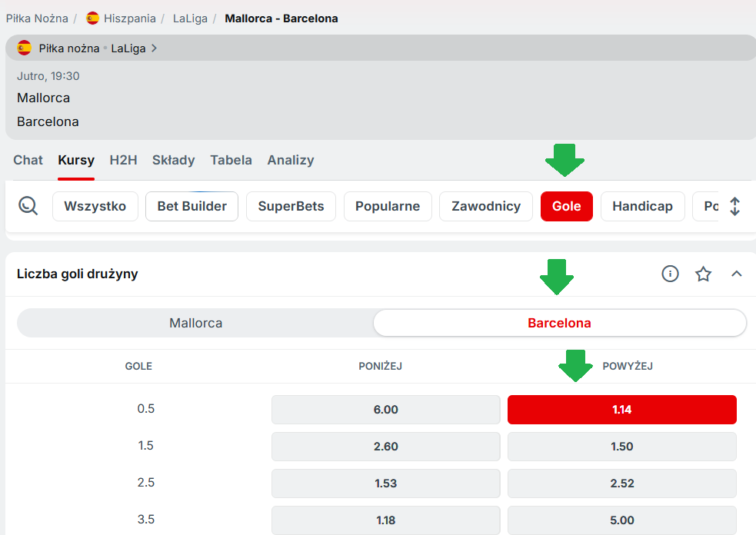Select Barcelona in the team toggle
Image resolution: width=756 pixels, height=535 pixels.
(559, 323)
